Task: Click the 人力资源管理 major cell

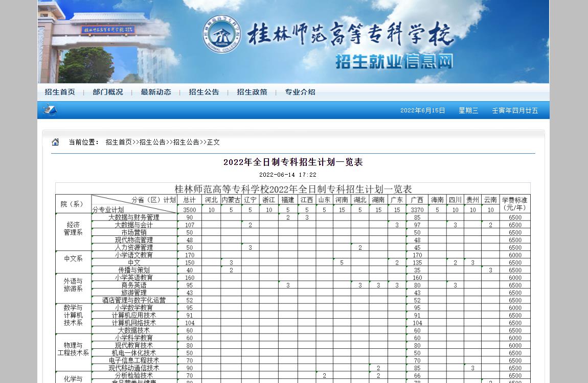Action: [134, 248]
